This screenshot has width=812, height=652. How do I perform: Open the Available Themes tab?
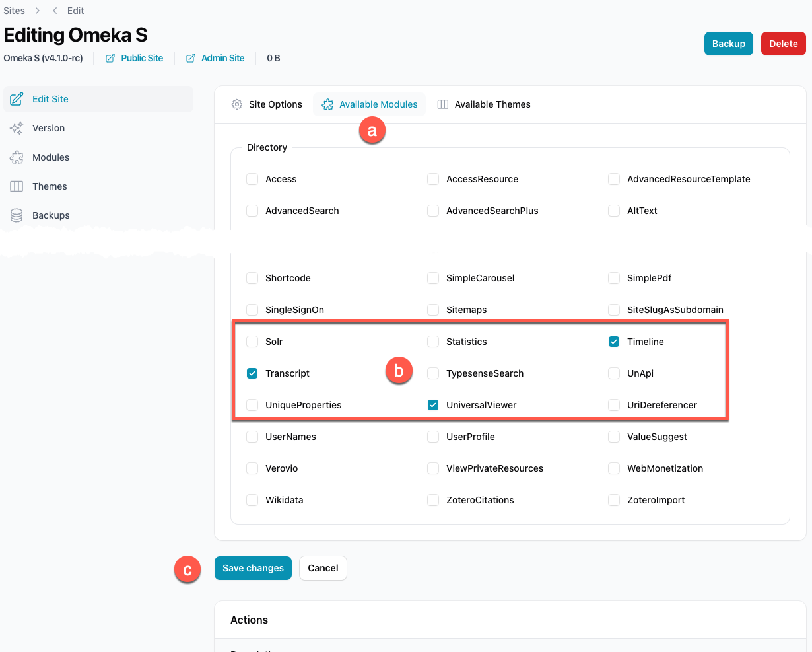(484, 104)
